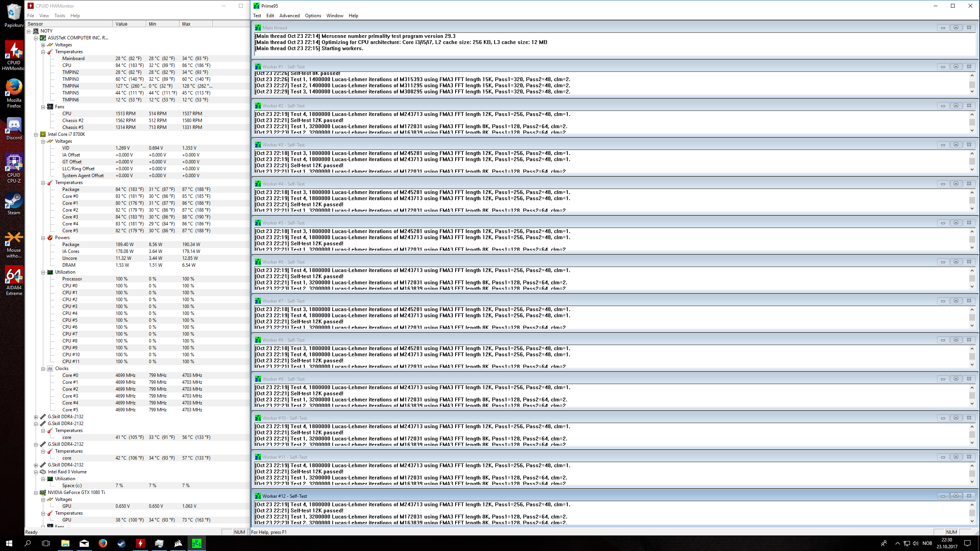Click the Windows Start button
980x551 pixels.
(x=9, y=543)
